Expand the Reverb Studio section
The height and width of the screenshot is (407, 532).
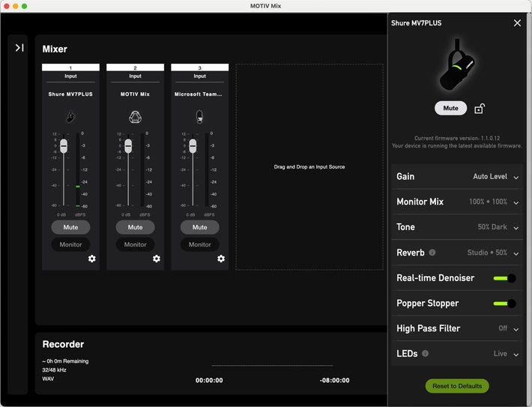pyautogui.click(x=456, y=253)
